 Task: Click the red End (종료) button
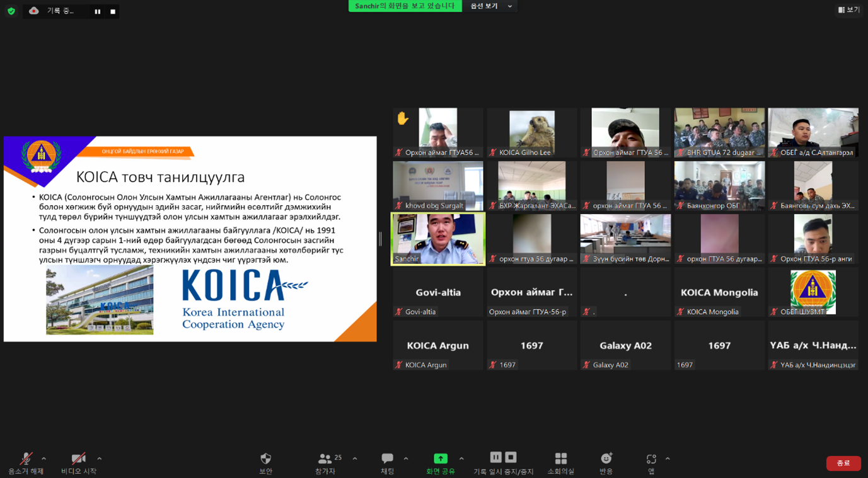click(x=843, y=463)
